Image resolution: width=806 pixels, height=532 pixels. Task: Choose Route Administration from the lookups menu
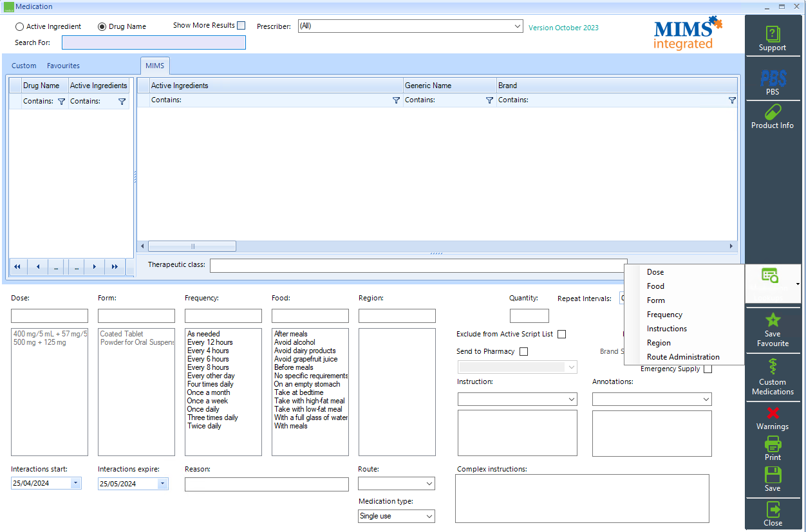coord(683,357)
